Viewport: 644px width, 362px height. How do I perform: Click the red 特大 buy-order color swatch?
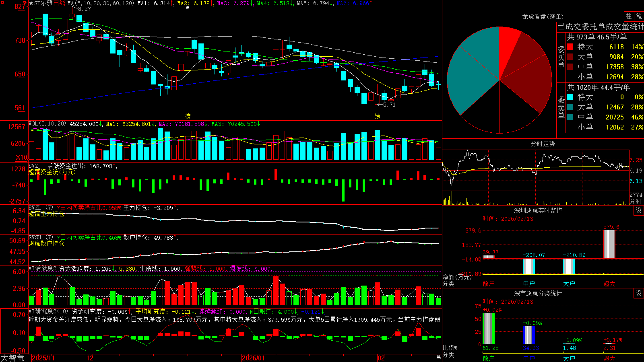coord(570,47)
